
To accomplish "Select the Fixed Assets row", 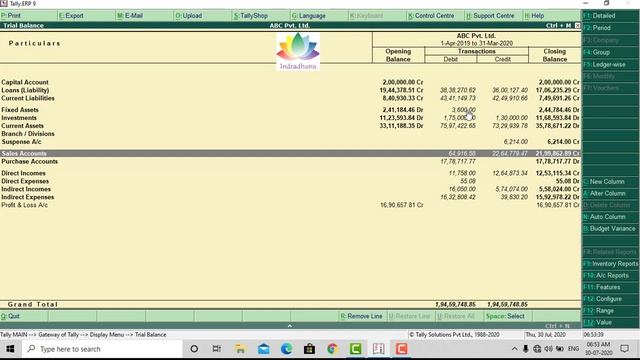I will point(290,110).
